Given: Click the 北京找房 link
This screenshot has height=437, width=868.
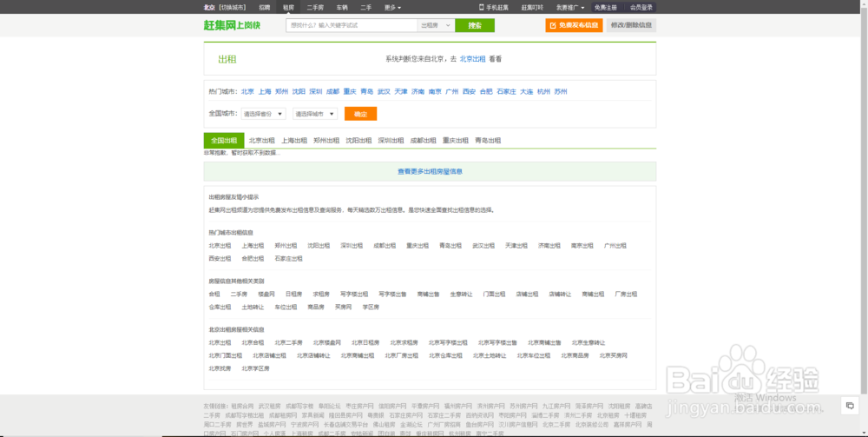Looking at the screenshot, I should click(220, 369).
